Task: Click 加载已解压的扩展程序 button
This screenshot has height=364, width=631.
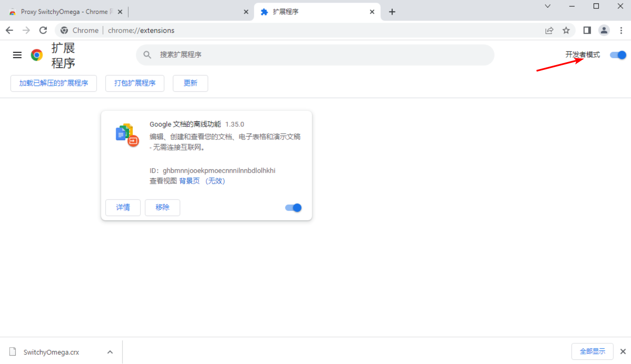Action: tap(54, 83)
